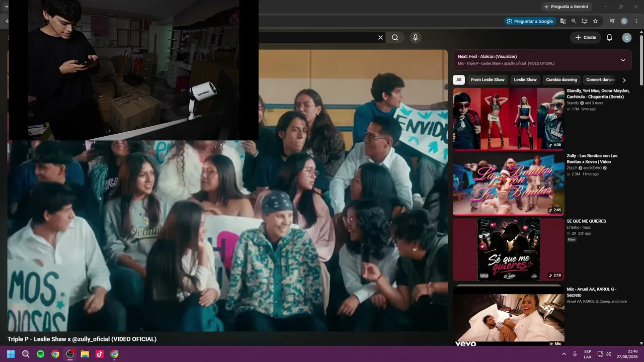Open the Pregunta a Gemini button
The height and width of the screenshot is (362, 644).
(566, 7)
